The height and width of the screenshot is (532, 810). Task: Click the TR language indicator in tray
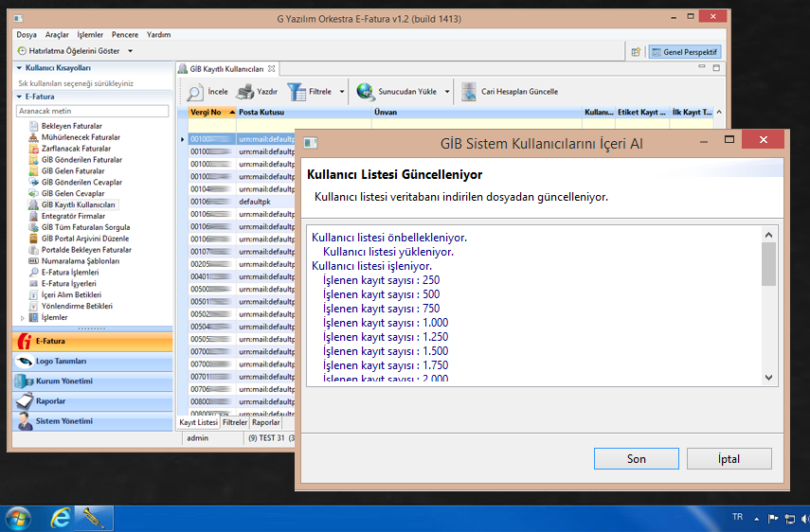(737, 517)
